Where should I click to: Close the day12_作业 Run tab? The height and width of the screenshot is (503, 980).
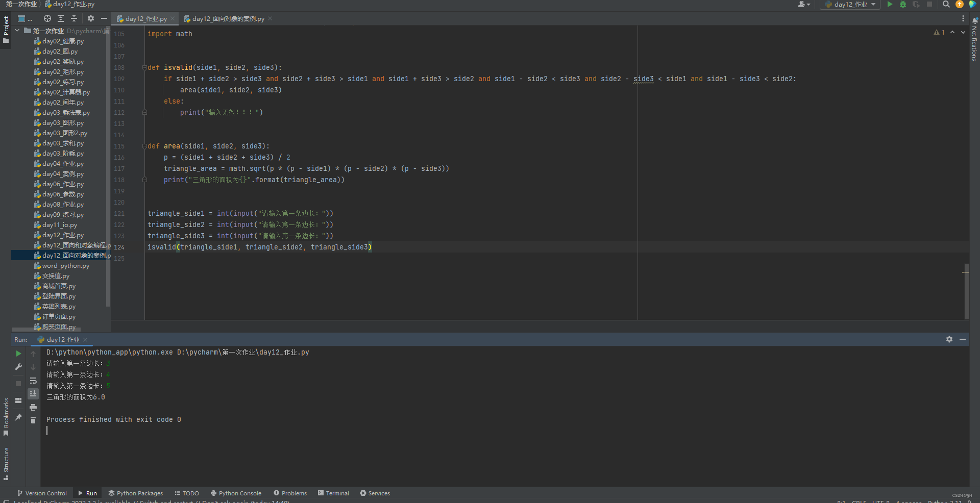tap(85, 340)
